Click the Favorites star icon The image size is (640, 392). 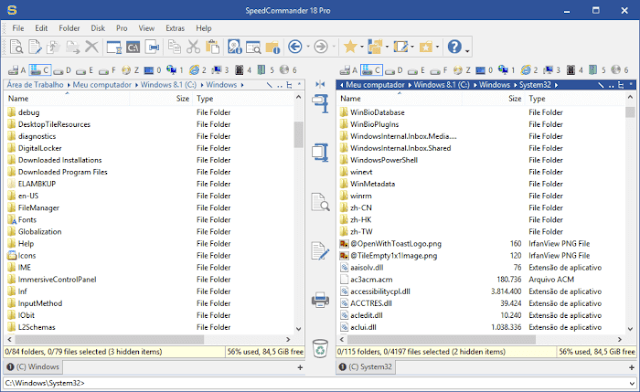[x=350, y=47]
